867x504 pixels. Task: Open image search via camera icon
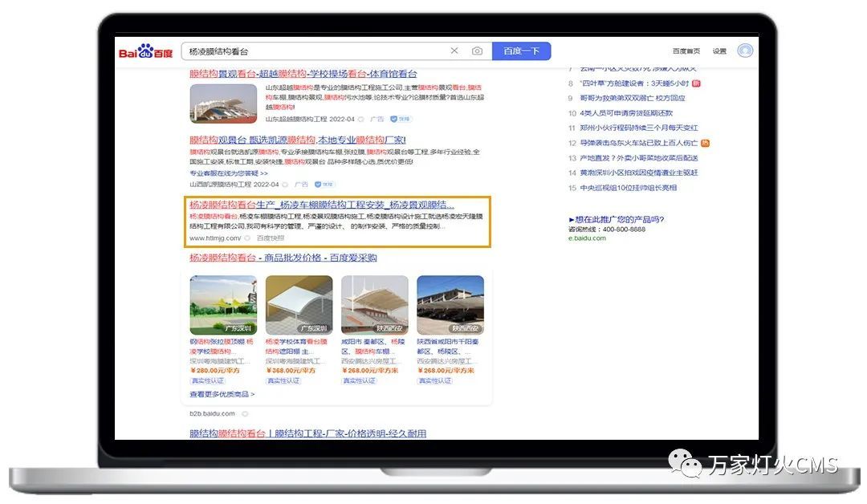coord(477,51)
